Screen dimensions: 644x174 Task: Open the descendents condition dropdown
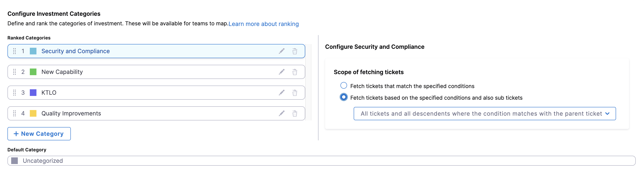(484, 114)
